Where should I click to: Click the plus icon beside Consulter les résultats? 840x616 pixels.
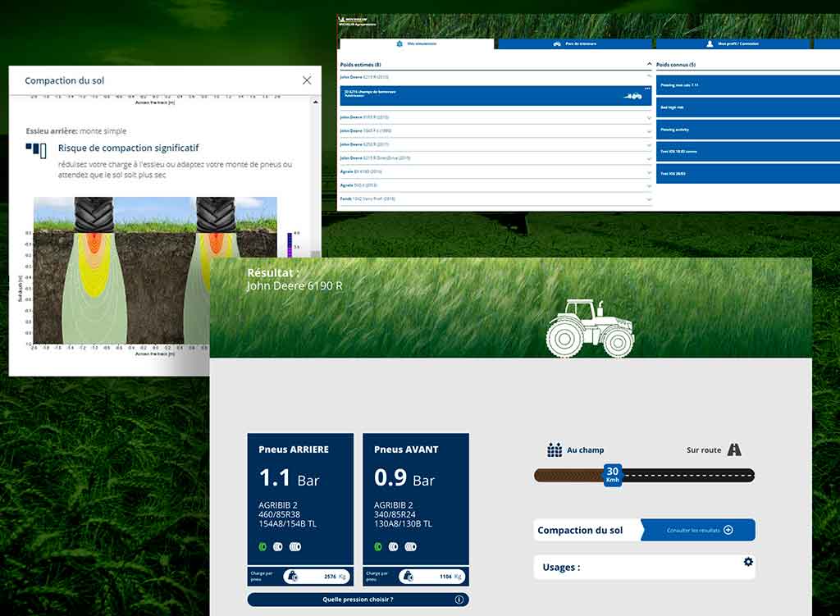point(728,531)
